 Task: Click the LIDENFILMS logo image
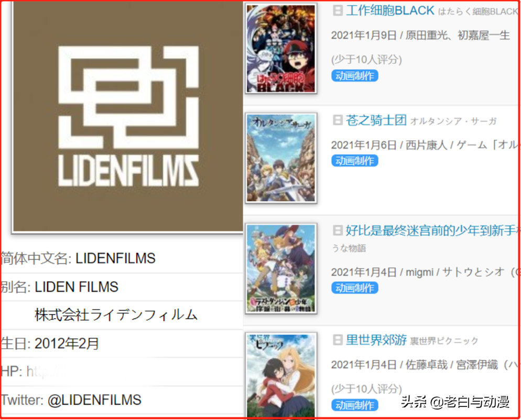128,116
